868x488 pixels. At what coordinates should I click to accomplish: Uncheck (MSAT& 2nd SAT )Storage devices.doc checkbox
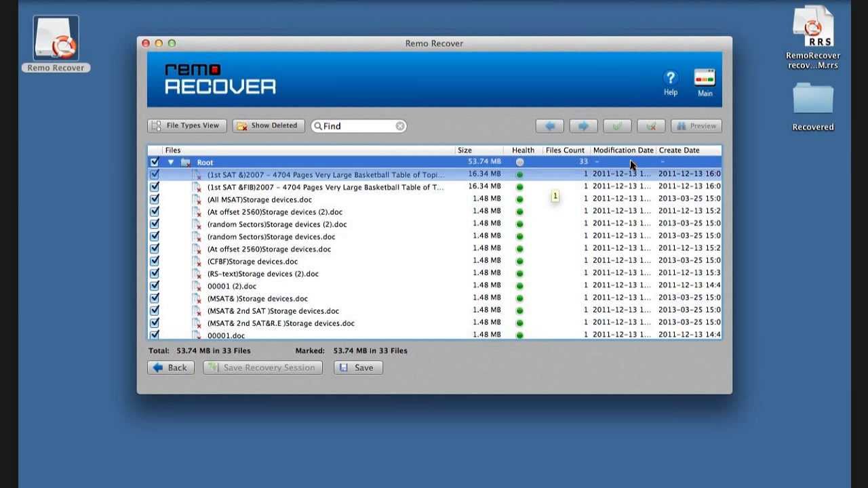(x=155, y=310)
